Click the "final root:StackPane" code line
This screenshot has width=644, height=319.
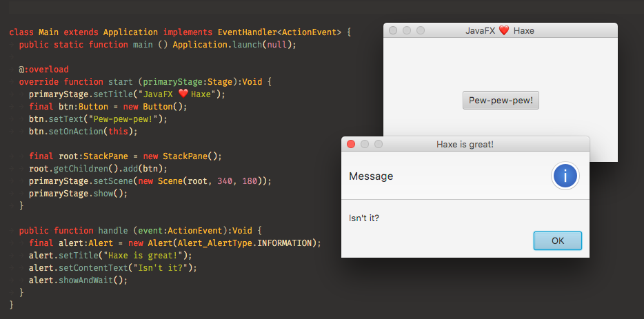[125, 156]
